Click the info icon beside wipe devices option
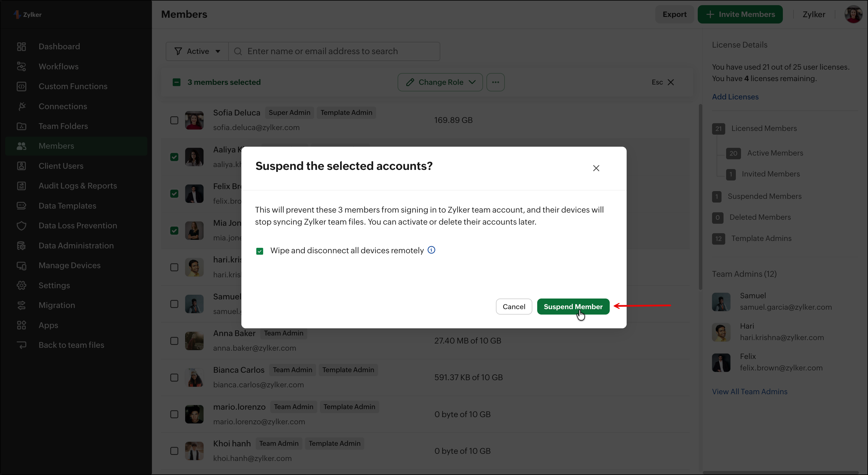The width and height of the screenshot is (868, 475). (x=431, y=250)
